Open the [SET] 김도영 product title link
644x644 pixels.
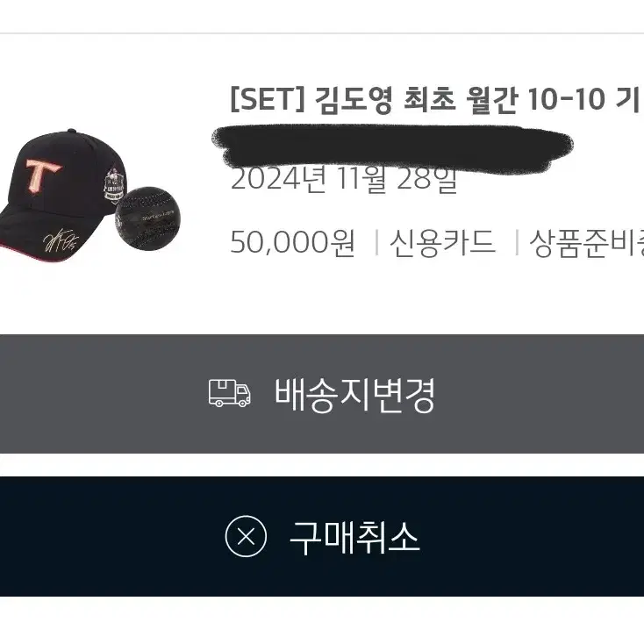pos(436,100)
